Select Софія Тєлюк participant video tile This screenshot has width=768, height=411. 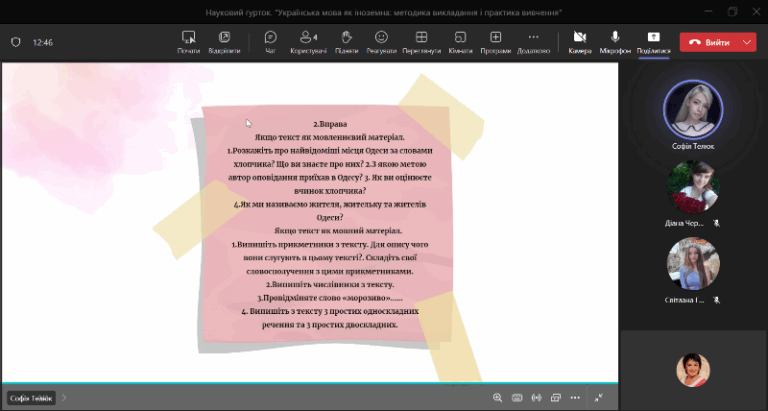pyautogui.click(x=693, y=112)
